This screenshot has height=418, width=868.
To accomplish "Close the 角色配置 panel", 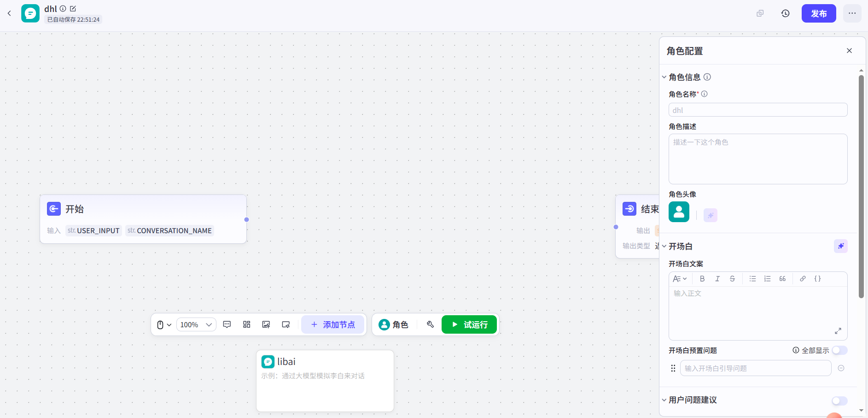I will pyautogui.click(x=849, y=51).
